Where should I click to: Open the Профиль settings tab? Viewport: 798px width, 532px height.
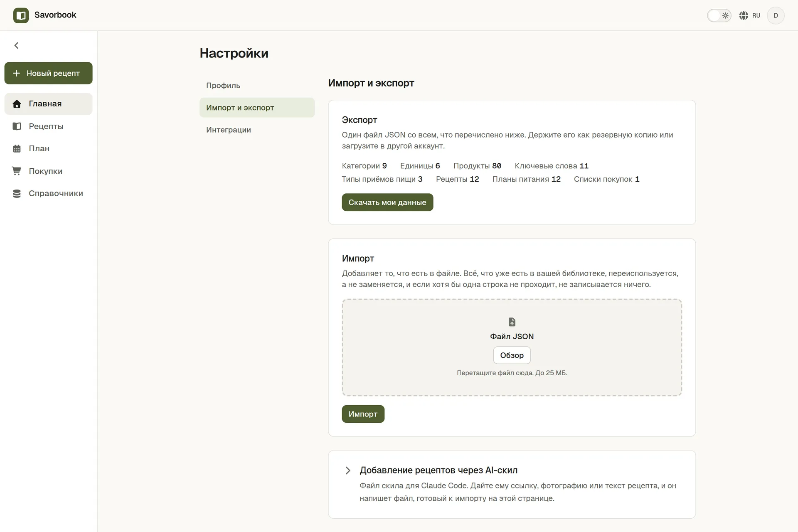click(x=257, y=85)
